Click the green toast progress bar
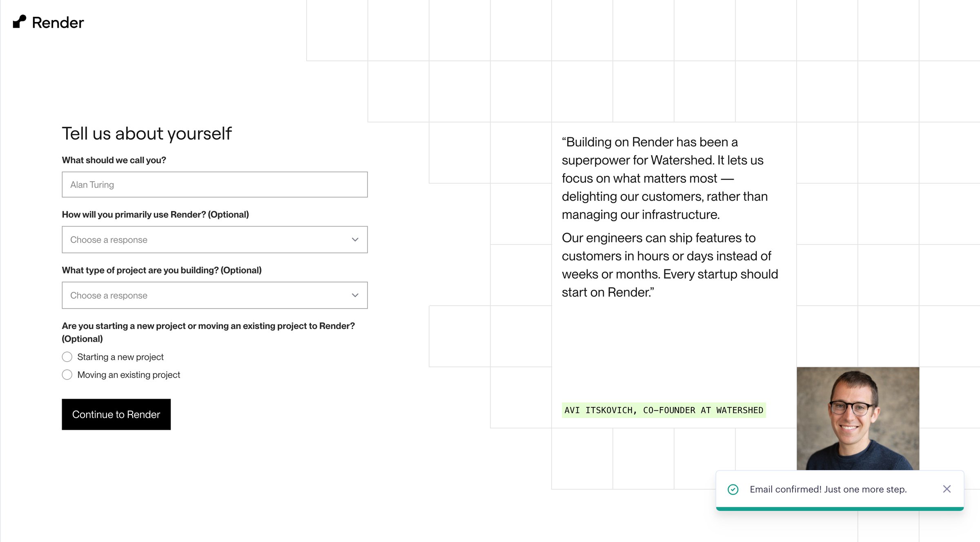The image size is (980, 542). [x=840, y=509]
